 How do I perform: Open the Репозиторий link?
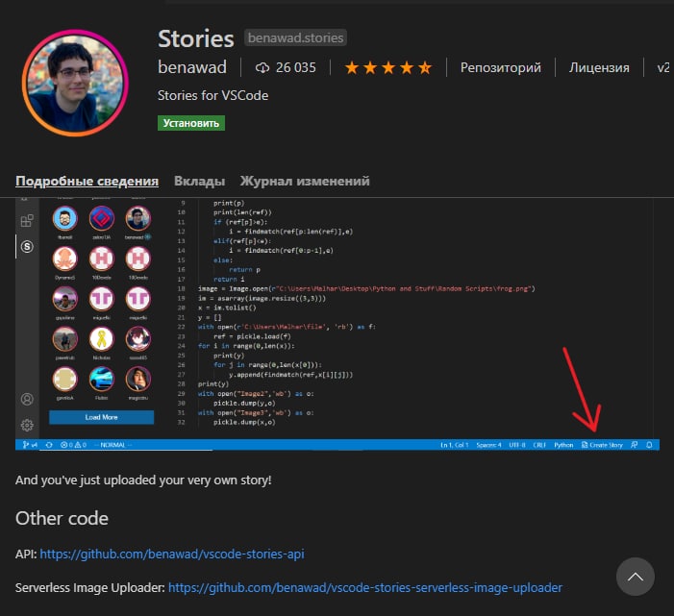pos(500,68)
